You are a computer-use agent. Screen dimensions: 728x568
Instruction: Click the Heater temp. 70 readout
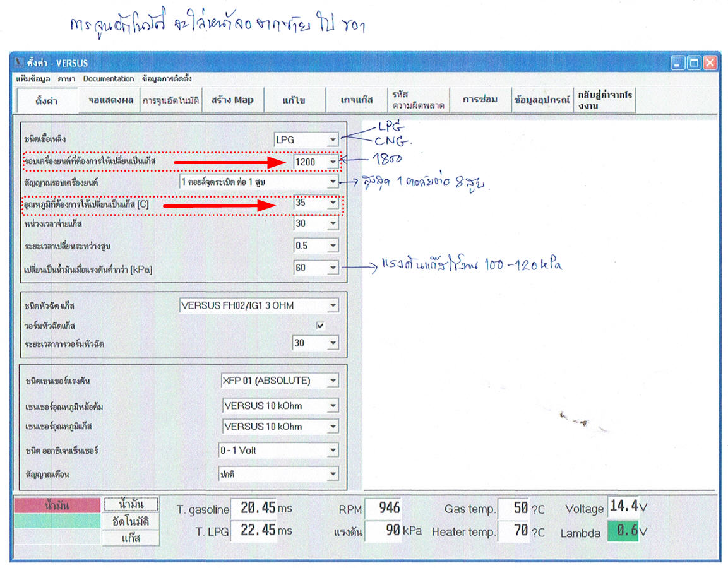point(513,530)
